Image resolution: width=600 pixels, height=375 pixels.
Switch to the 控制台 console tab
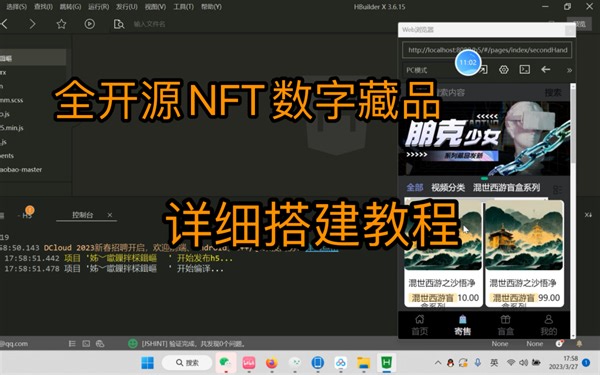[83, 215]
